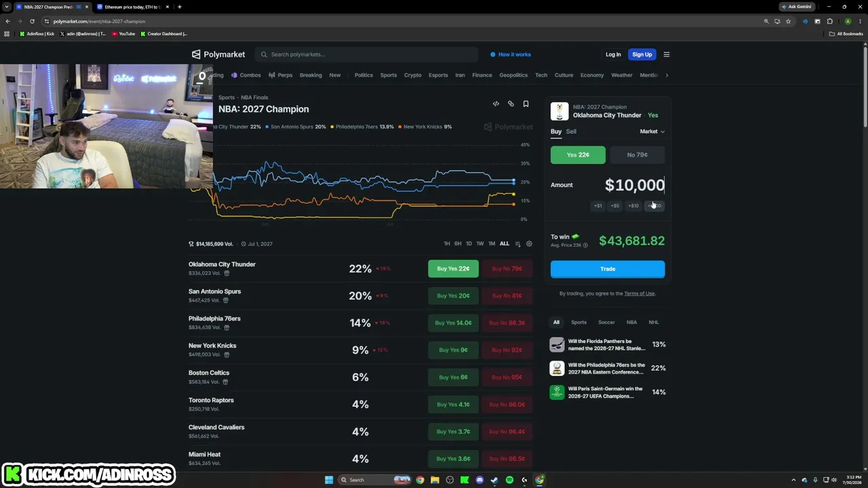Open the Polymarket home logo

218,54
